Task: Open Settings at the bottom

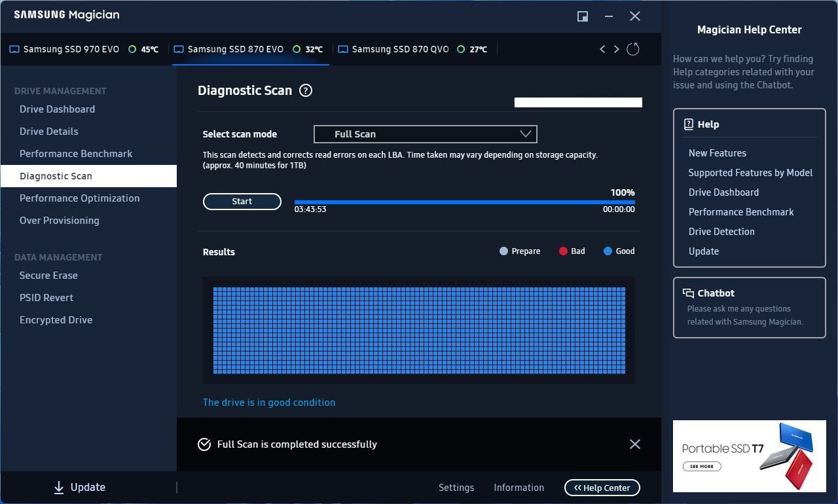Action: click(456, 488)
